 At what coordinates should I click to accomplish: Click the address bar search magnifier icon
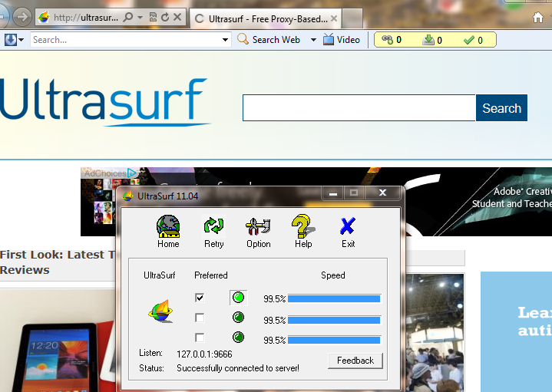(x=128, y=17)
